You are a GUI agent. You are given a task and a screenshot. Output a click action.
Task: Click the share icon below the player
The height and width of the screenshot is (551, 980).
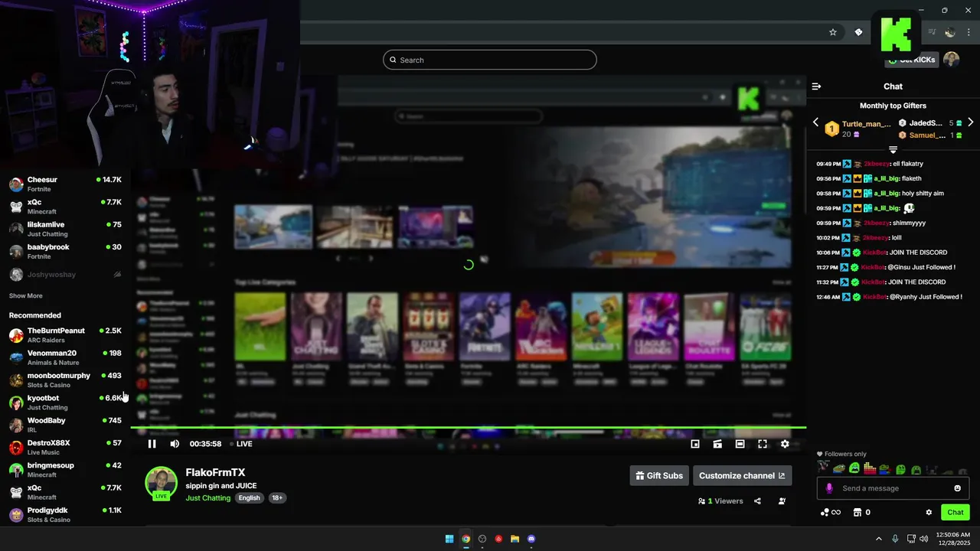757,501
